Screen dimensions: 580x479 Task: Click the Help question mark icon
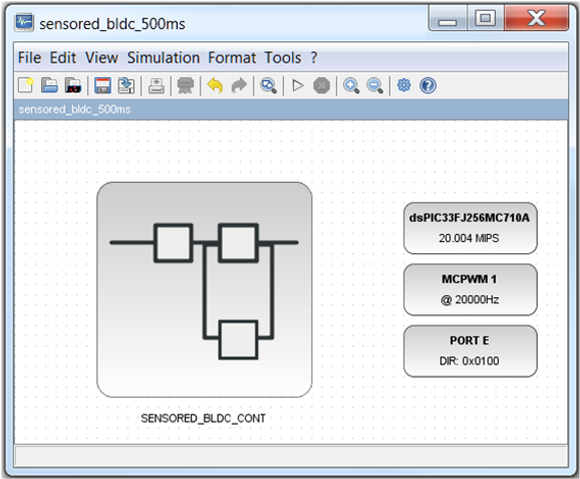428,85
